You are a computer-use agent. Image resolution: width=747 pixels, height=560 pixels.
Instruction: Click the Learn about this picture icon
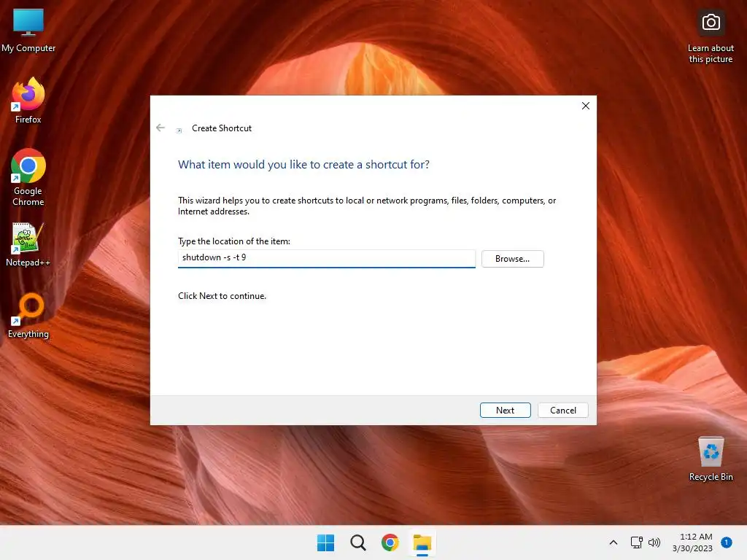(711, 37)
